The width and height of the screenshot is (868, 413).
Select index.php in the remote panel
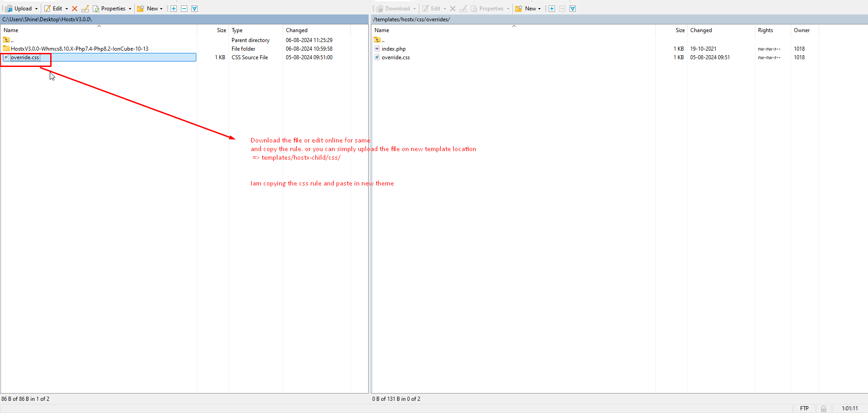(x=394, y=49)
